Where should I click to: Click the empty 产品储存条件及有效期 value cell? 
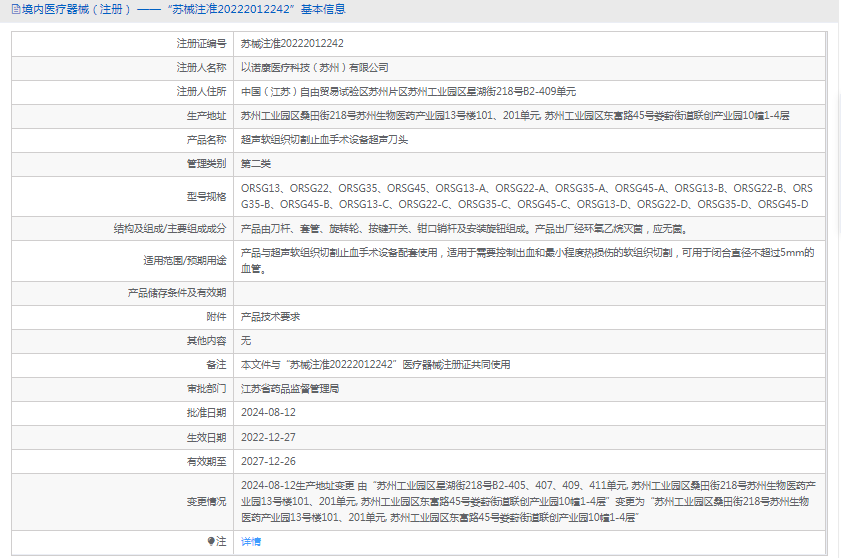pyautogui.click(x=529, y=293)
